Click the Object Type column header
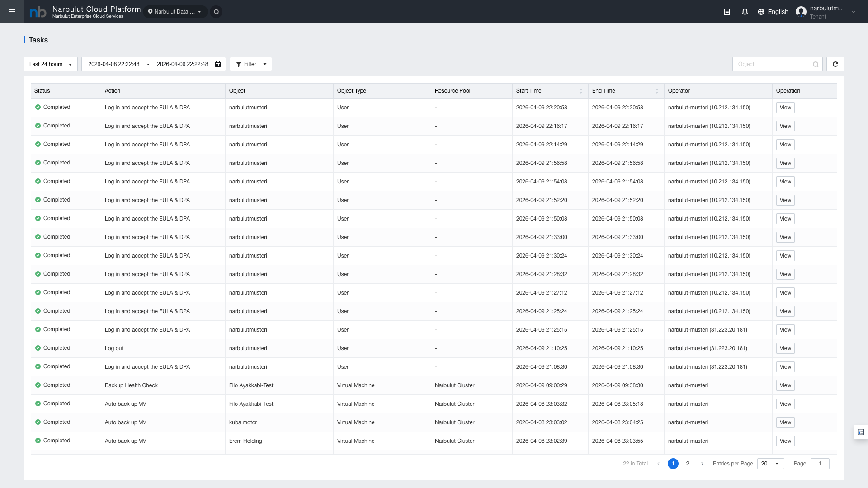 (382, 91)
